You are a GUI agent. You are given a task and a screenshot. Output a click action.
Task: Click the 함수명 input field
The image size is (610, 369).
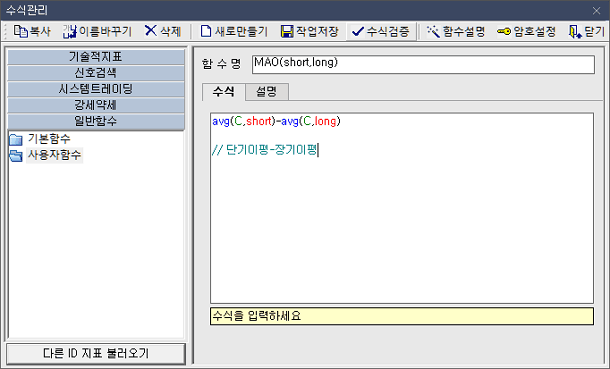(423, 65)
